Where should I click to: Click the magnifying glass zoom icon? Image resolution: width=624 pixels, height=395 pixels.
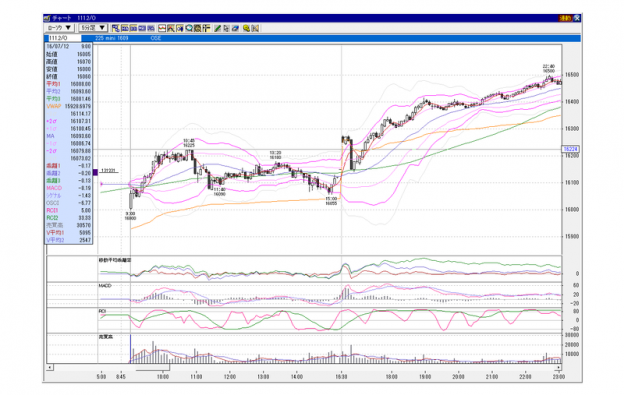click(189, 28)
